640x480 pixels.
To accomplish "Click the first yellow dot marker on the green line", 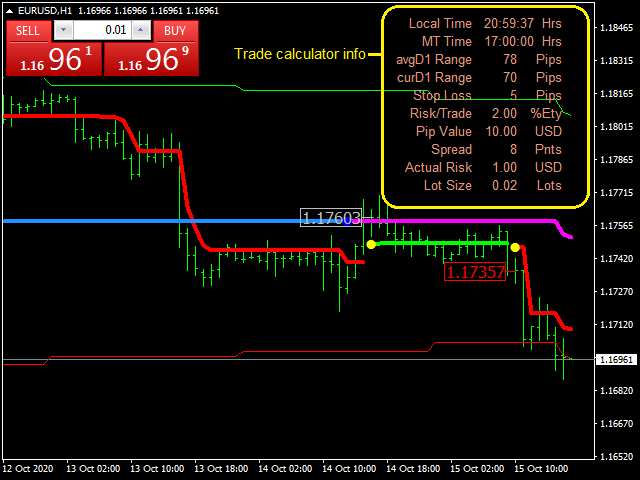I will (371, 244).
